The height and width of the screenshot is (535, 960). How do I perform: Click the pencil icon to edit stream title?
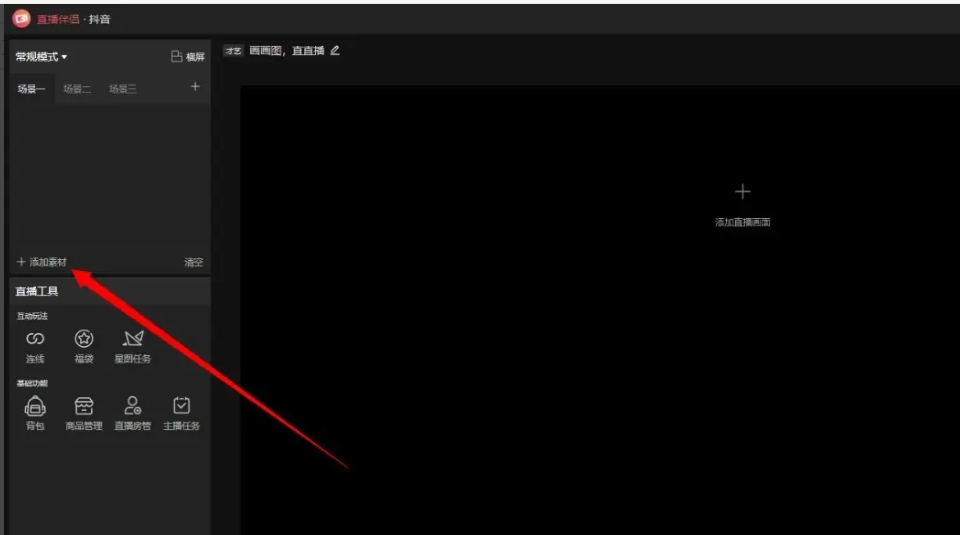click(x=335, y=50)
